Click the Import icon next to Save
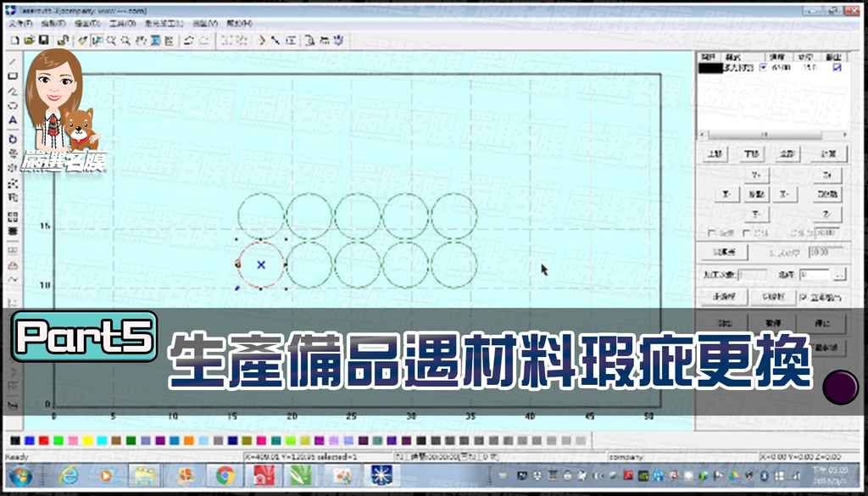Screen dimensions: 868x496 [x=64, y=40]
